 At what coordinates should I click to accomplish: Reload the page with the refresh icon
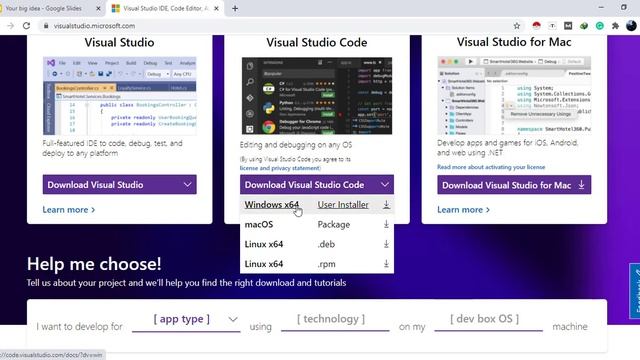point(27,26)
